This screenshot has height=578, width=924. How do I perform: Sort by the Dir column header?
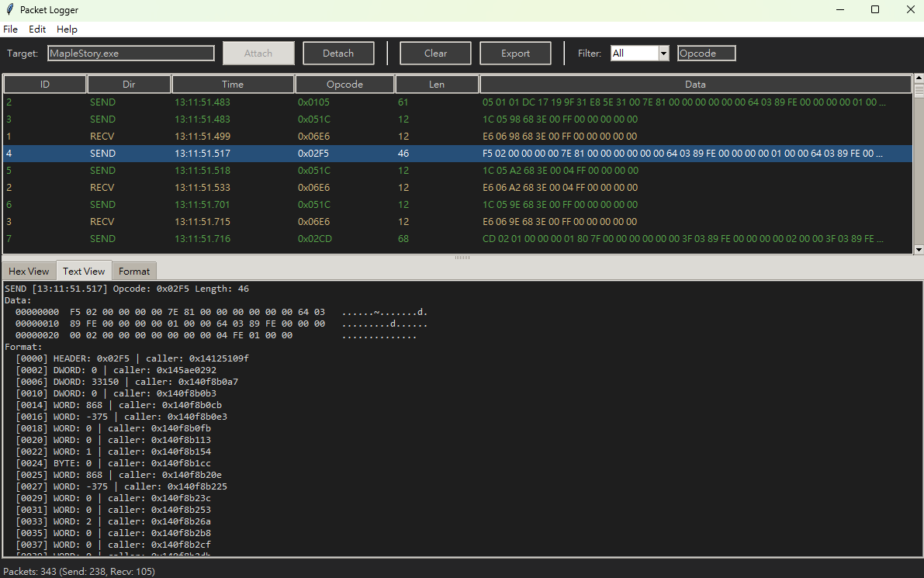(129, 85)
